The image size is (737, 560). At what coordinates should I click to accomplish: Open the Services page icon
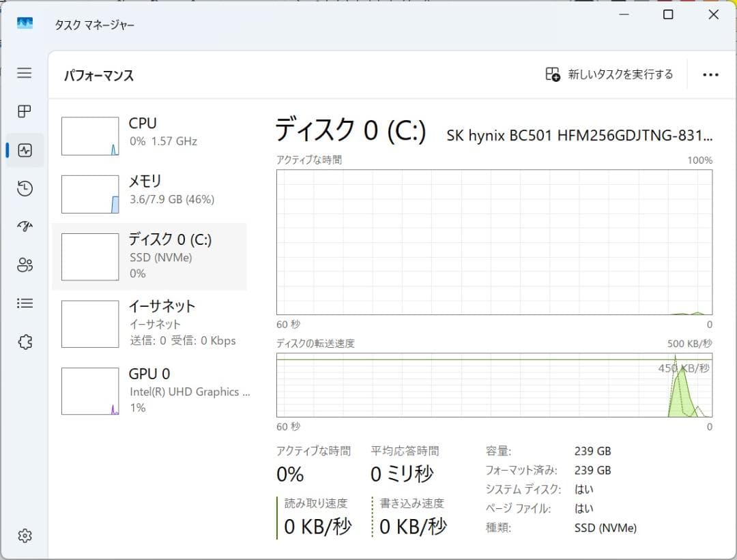point(25,342)
